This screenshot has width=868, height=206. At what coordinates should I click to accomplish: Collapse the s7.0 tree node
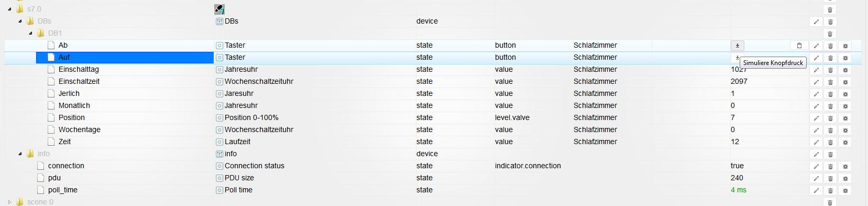[x=9, y=9]
